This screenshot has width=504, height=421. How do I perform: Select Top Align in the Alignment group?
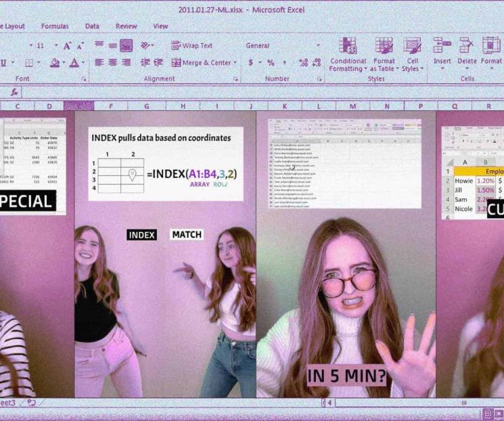pyautogui.click(x=99, y=44)
